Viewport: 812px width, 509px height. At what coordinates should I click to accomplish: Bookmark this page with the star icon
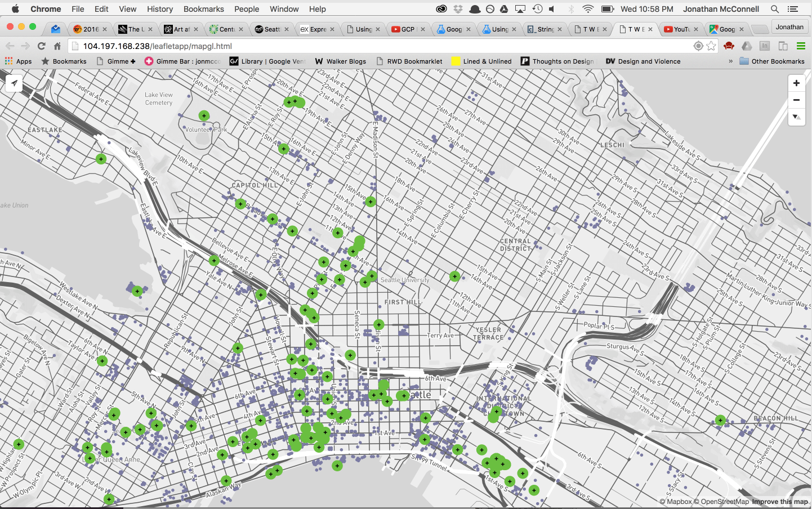click(711, 46)
